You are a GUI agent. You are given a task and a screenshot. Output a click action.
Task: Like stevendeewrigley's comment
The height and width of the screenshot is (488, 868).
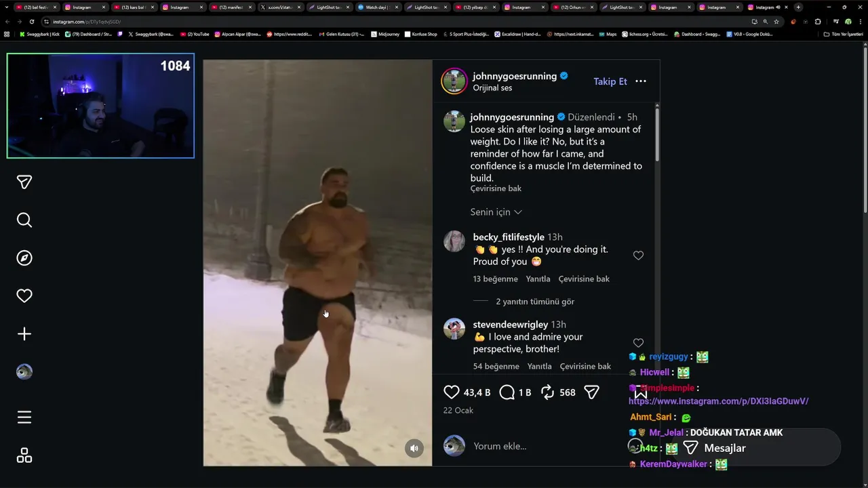point(638,343)
